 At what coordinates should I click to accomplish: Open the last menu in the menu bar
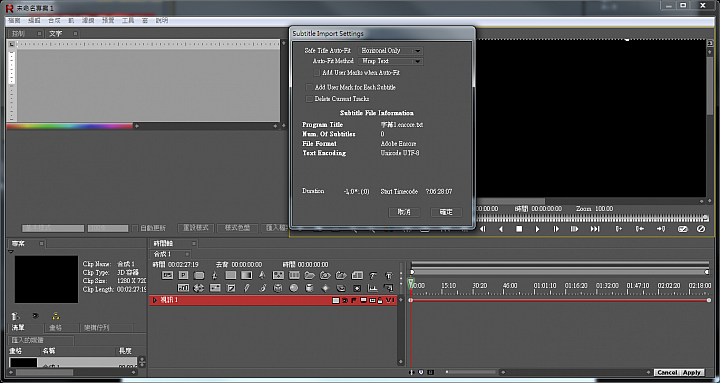(x=162, y=21)
